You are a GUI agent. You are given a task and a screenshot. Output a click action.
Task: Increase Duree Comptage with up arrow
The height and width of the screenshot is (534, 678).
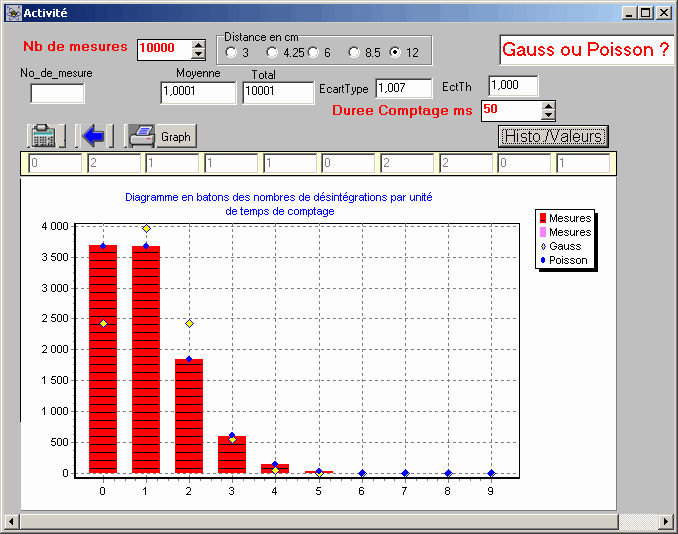548,105
